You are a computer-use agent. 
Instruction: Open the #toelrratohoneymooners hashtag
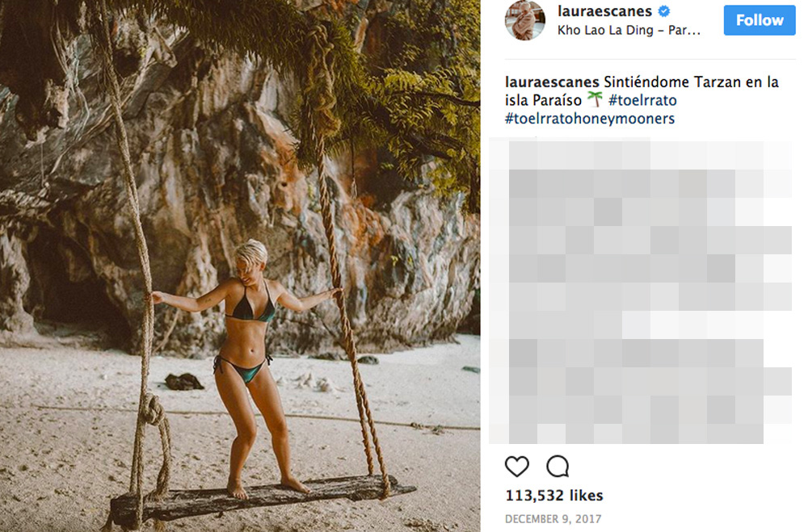click(x=590, y=119)
